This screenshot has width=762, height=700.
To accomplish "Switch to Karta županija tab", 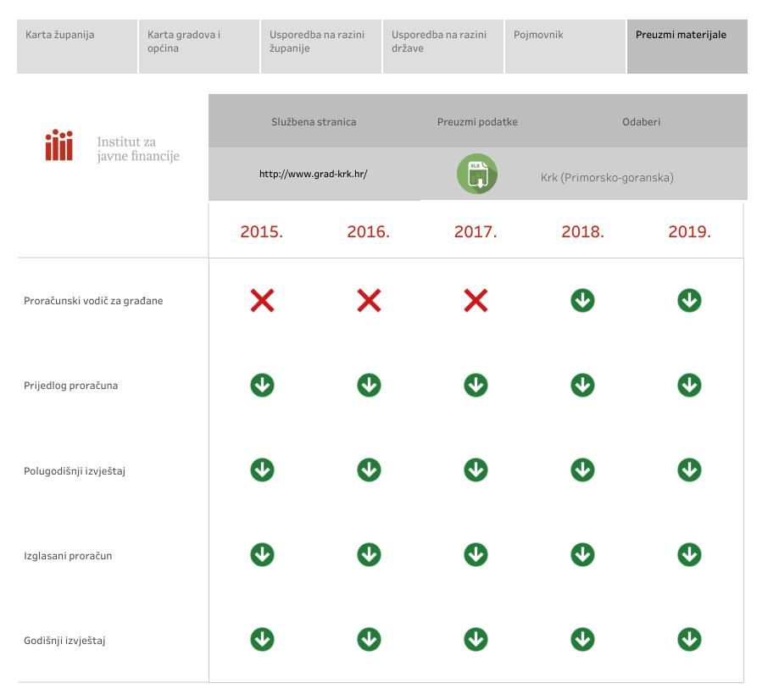I will [77, 47].
